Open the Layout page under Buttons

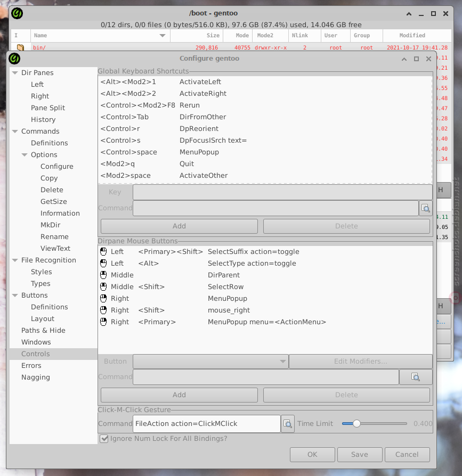[43, 319]
